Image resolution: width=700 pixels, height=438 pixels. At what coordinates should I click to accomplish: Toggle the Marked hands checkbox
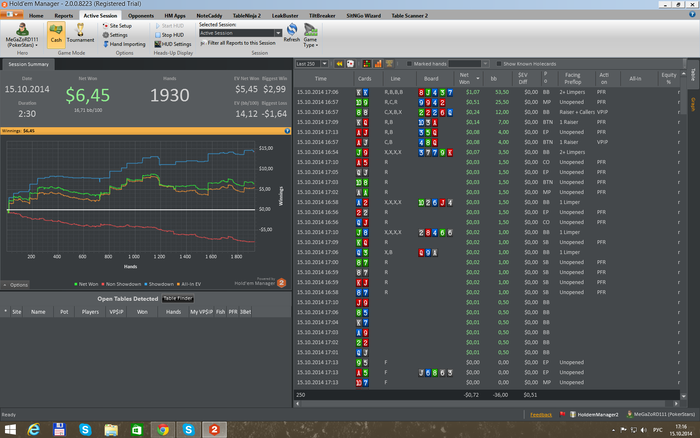click(x=409, y=64)
